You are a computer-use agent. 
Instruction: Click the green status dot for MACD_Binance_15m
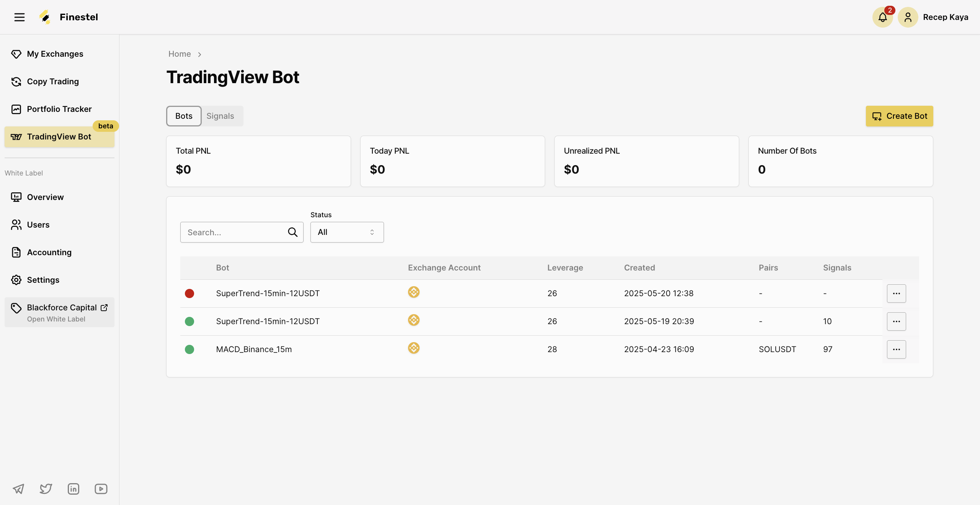[x=189, y=349]
